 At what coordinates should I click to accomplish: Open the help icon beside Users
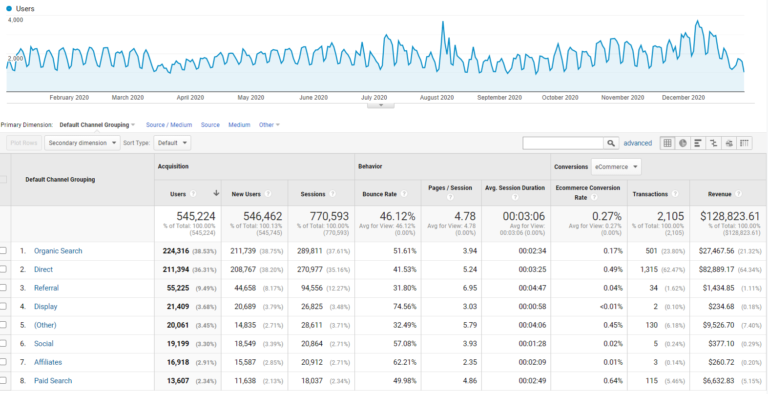point(193,194)
